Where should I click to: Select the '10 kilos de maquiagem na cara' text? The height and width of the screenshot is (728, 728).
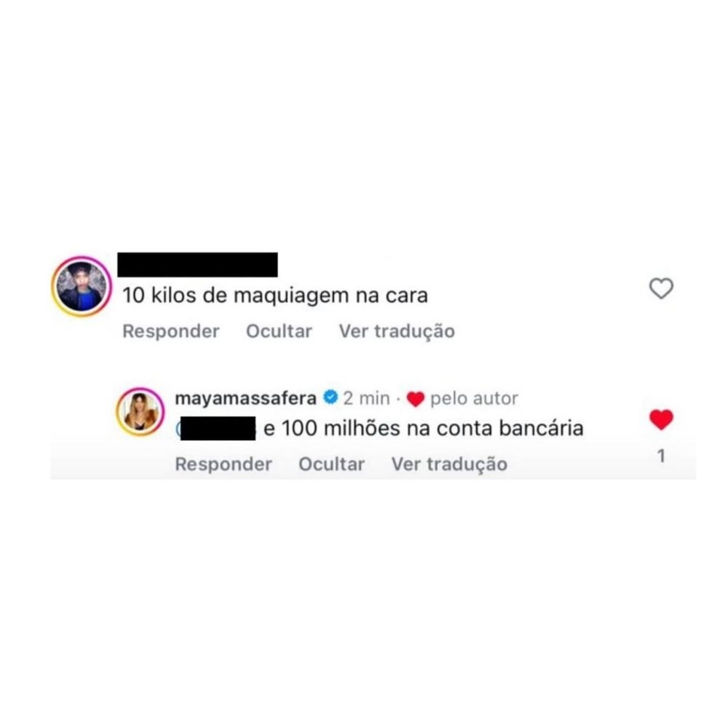(275, 296)
